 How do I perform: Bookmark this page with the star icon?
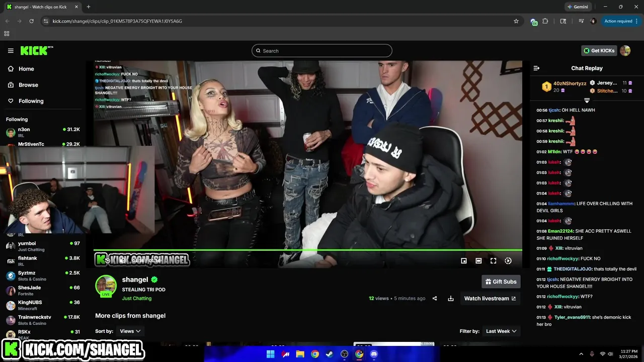tap(516, 21)
